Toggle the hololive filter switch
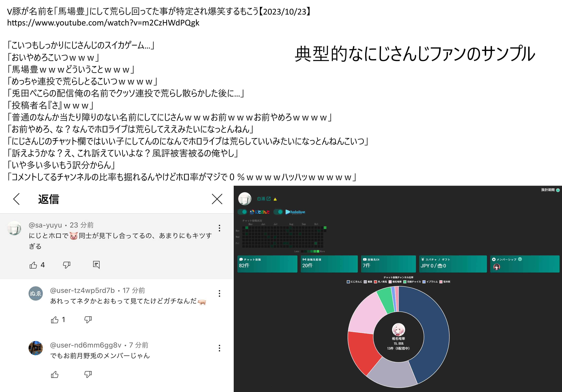 click(x=278, y=212)
